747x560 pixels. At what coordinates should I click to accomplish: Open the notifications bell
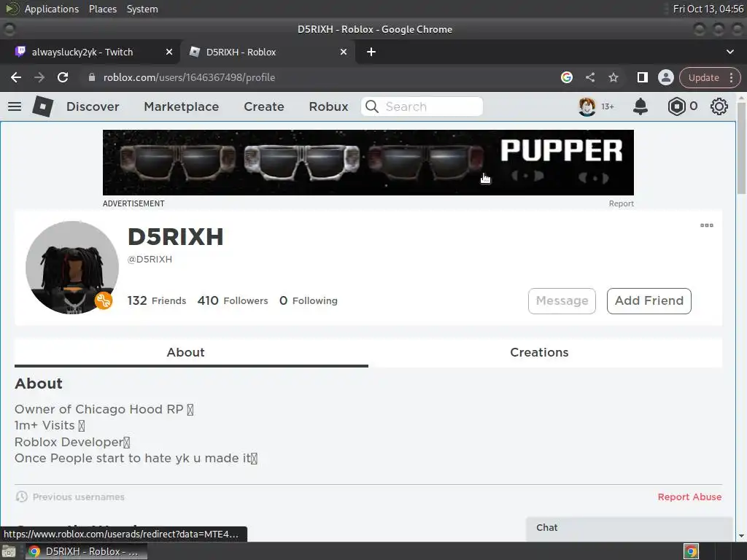(x=640, y=106)
